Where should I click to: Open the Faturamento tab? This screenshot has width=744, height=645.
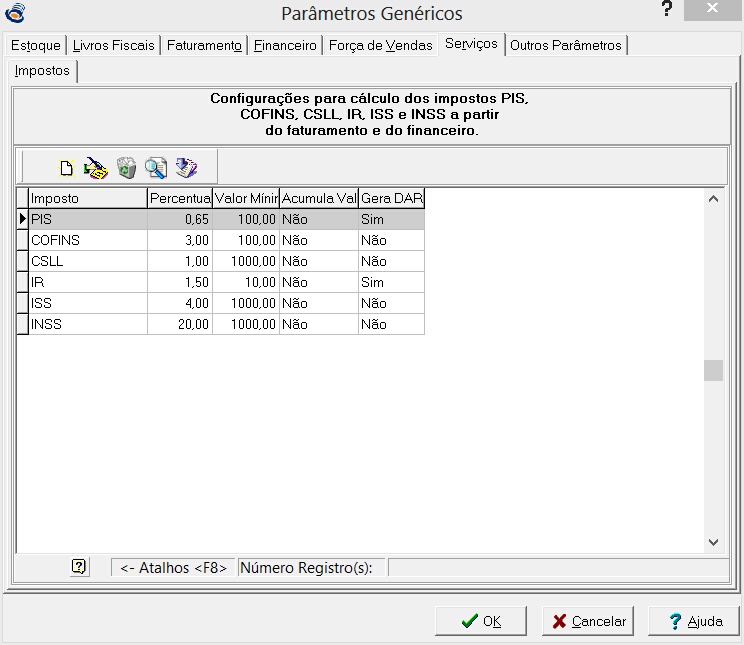(204, 46)
